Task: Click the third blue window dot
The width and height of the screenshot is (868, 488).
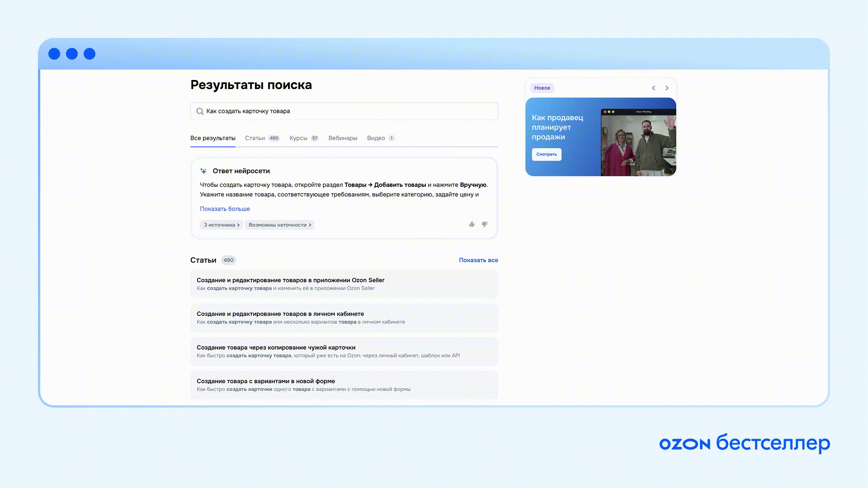Action: point(90,54)
